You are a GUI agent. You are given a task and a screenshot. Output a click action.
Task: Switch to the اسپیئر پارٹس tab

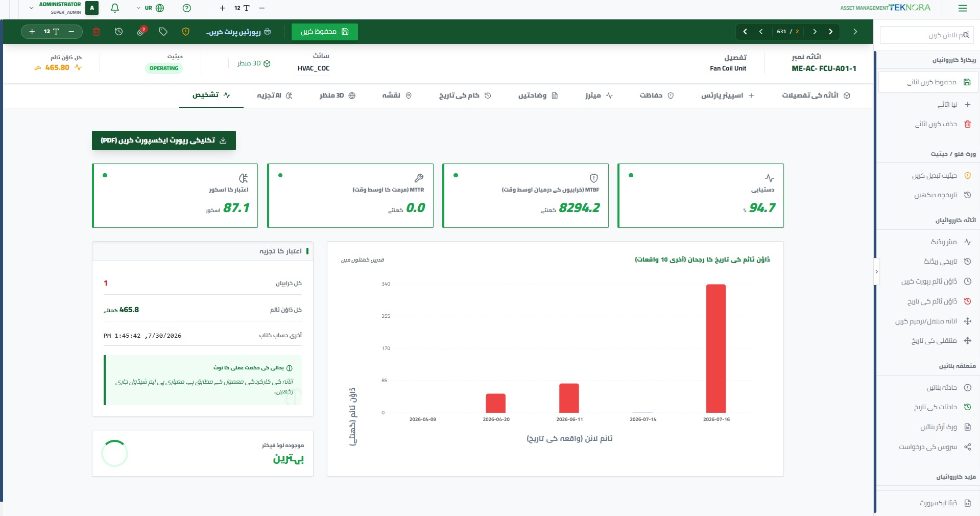click(x=727, y=96)
